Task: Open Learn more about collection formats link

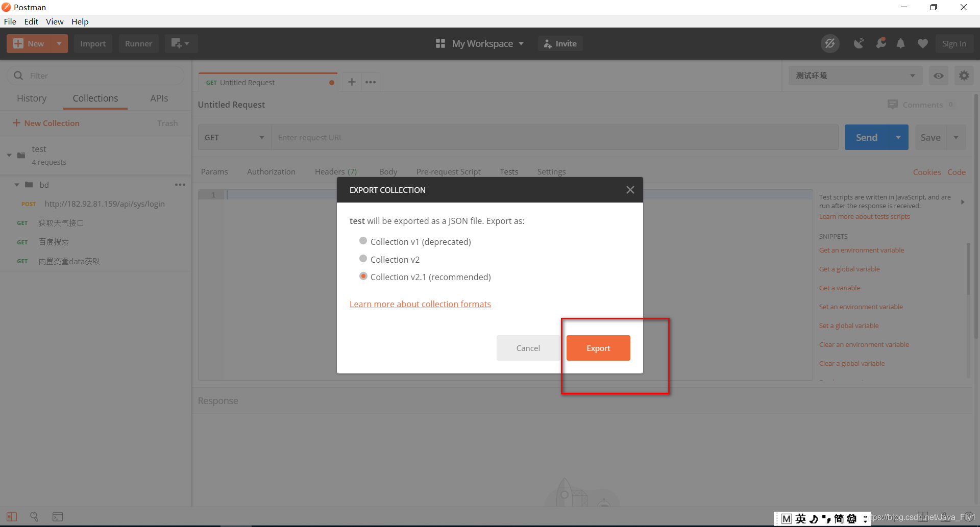Action: (x=420, y=304)
